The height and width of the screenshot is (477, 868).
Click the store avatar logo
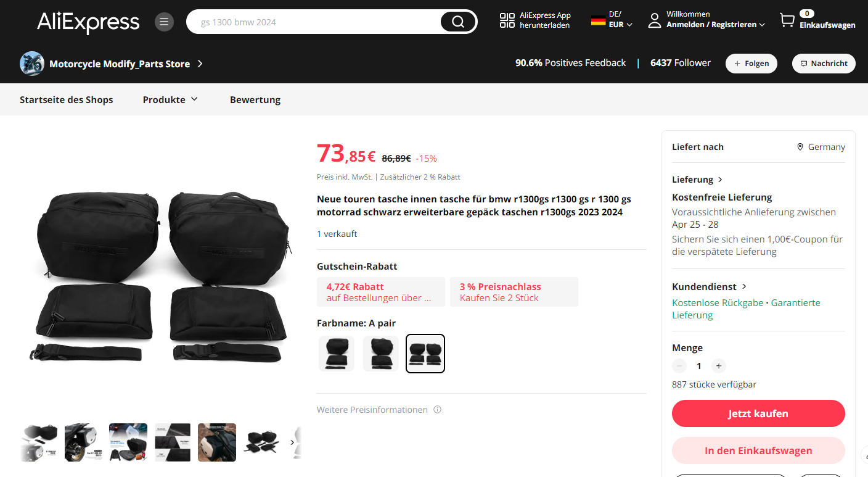click(x=32, y=64)
